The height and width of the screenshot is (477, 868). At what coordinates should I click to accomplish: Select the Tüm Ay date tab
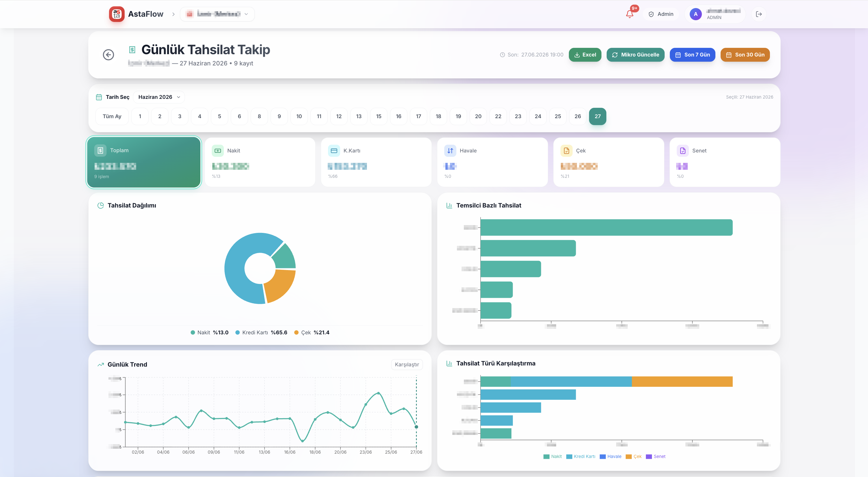[x=112, y=116]
